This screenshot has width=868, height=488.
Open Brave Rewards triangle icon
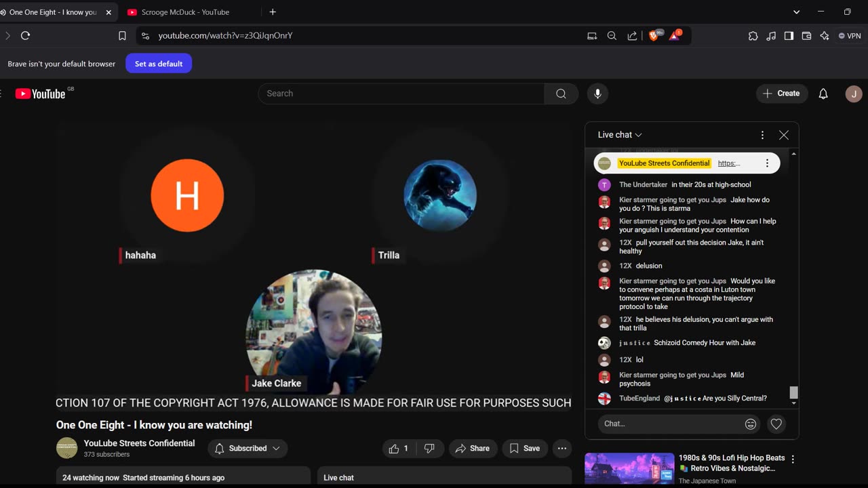click(675, 35)
